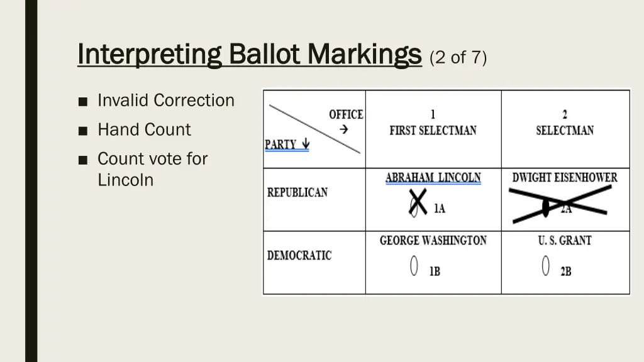This screenshot has width=644, height=362.
Task: Select the Interpreting Ballot Markings title
Action: [x=249, y=54]
